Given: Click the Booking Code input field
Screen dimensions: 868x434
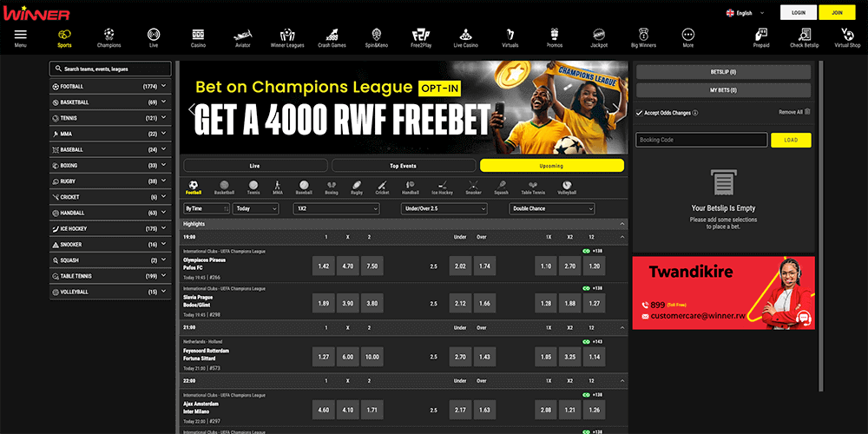Looking at the screenshot, I should click(x=701, y=140).
